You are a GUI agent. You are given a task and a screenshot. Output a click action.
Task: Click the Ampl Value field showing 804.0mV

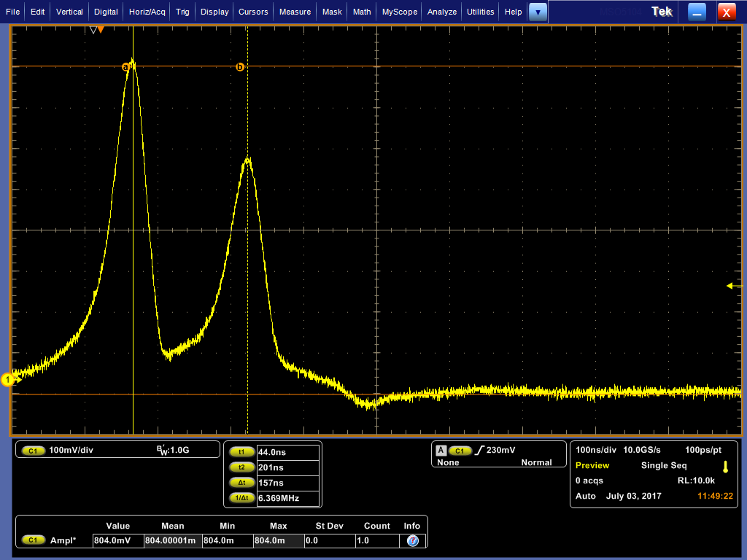[x=112, y=540]
